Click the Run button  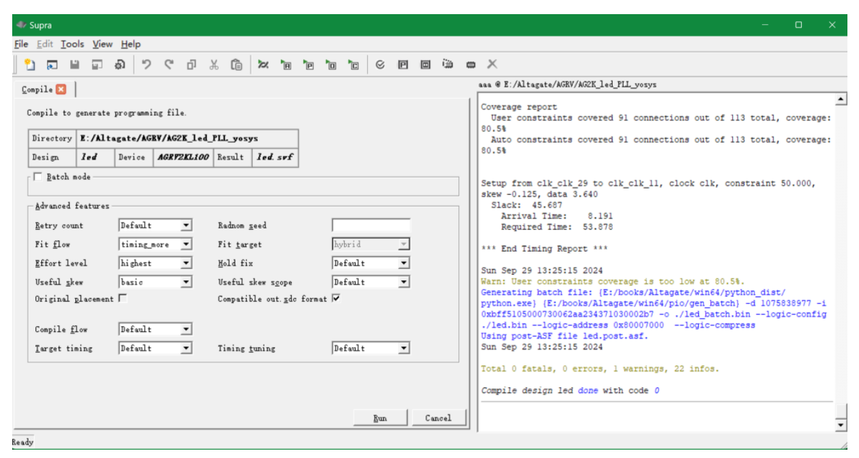pos(380,418)
